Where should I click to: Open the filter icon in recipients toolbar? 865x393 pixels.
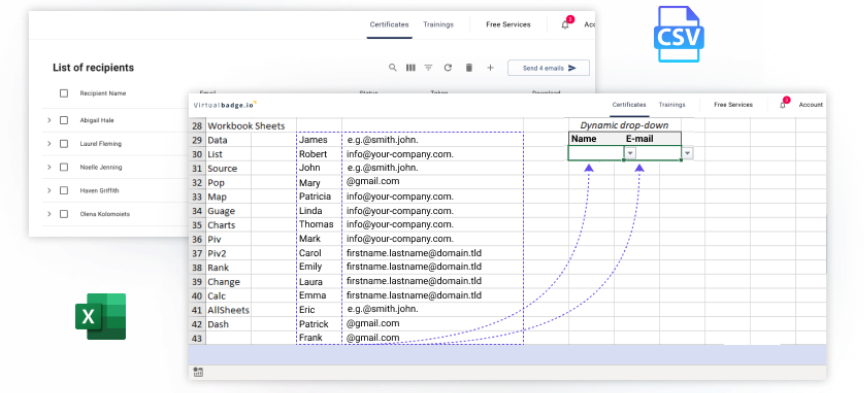[428, 68]
